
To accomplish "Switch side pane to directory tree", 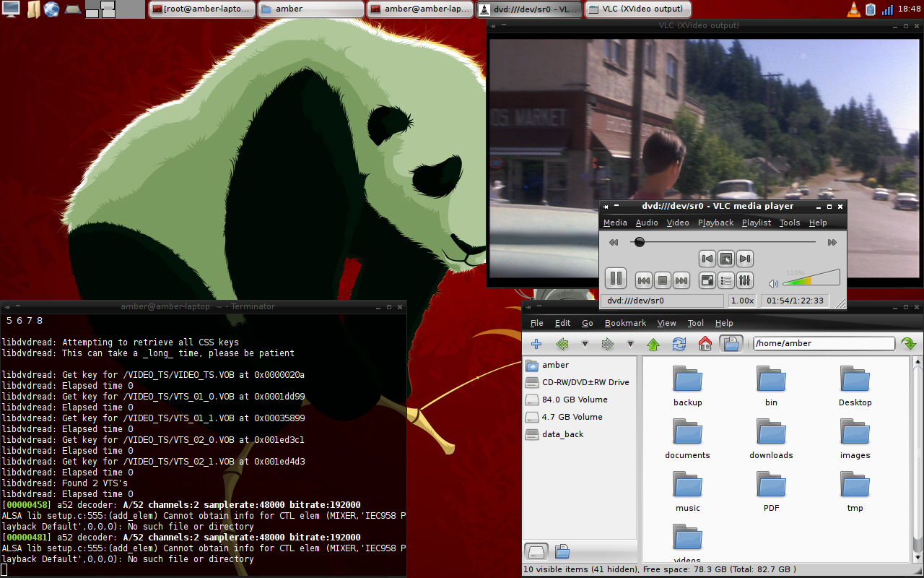I will 562,551.
